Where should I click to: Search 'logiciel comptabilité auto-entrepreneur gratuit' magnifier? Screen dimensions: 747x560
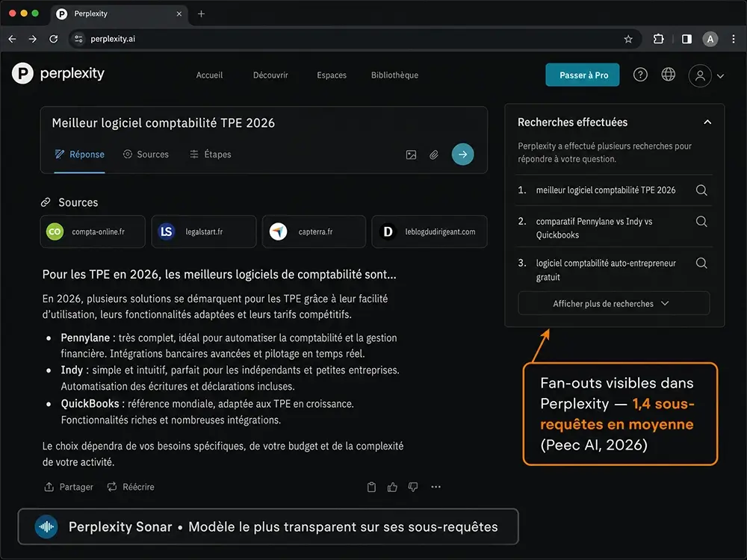[701, 263]
